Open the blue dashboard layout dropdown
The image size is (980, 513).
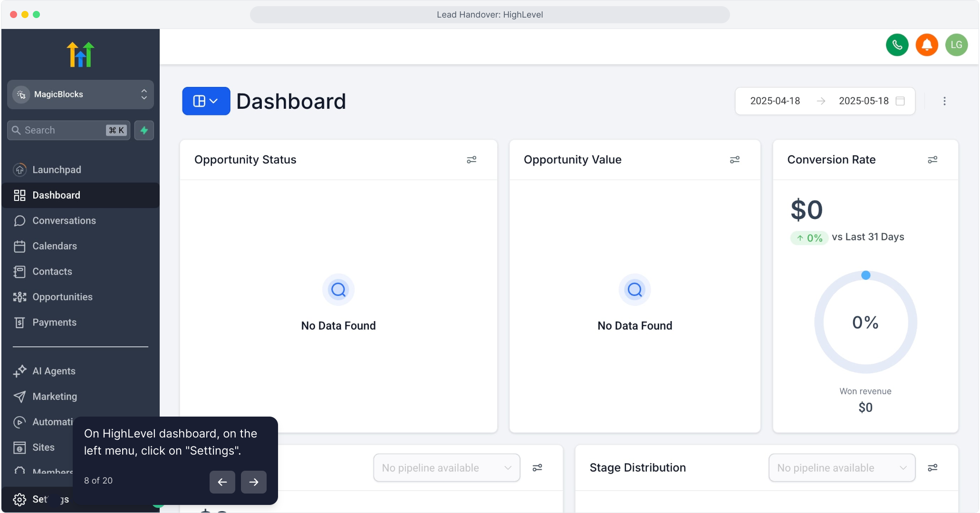click(x=206, y=101)
